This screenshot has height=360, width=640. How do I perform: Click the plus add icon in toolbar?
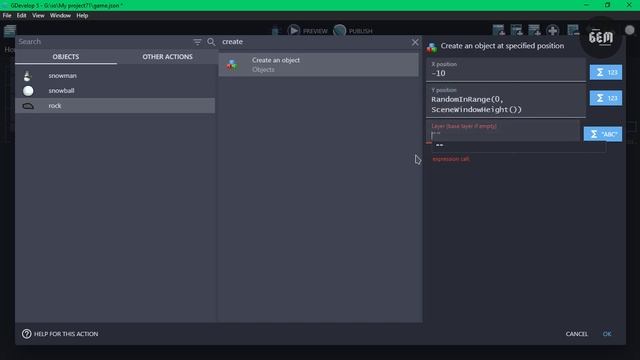[x=553, y=30]
